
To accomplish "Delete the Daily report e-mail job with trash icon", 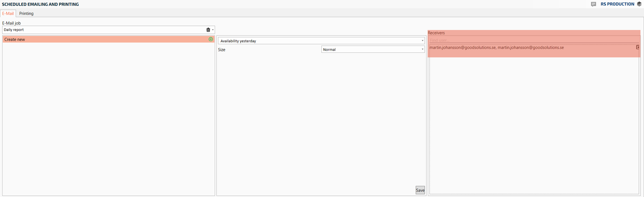I will pos(208,30).
